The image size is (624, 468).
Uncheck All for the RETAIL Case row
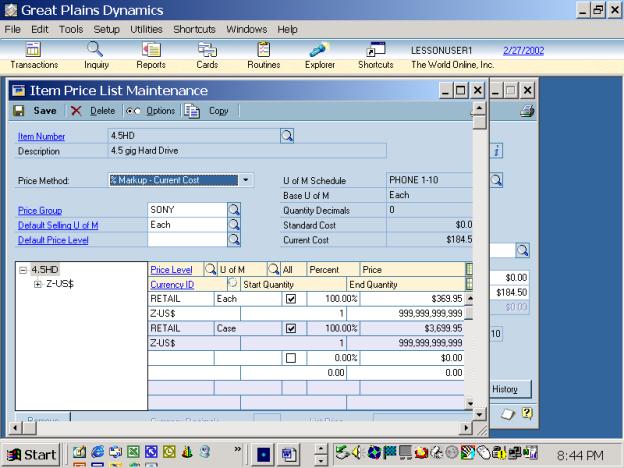291,328
